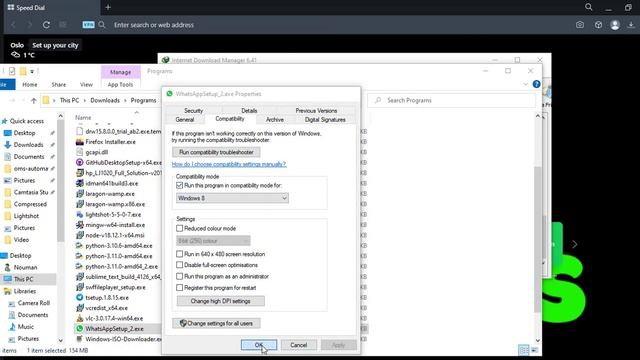Screen dimensions: 640x360
Task: Focus the browser address search field
Action: (x=154, y=25)
